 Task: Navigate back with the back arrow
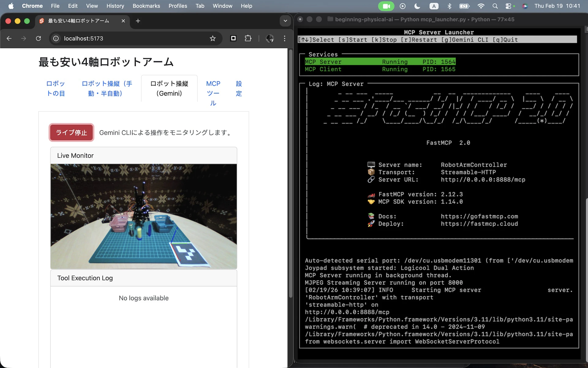pos(9,38)
